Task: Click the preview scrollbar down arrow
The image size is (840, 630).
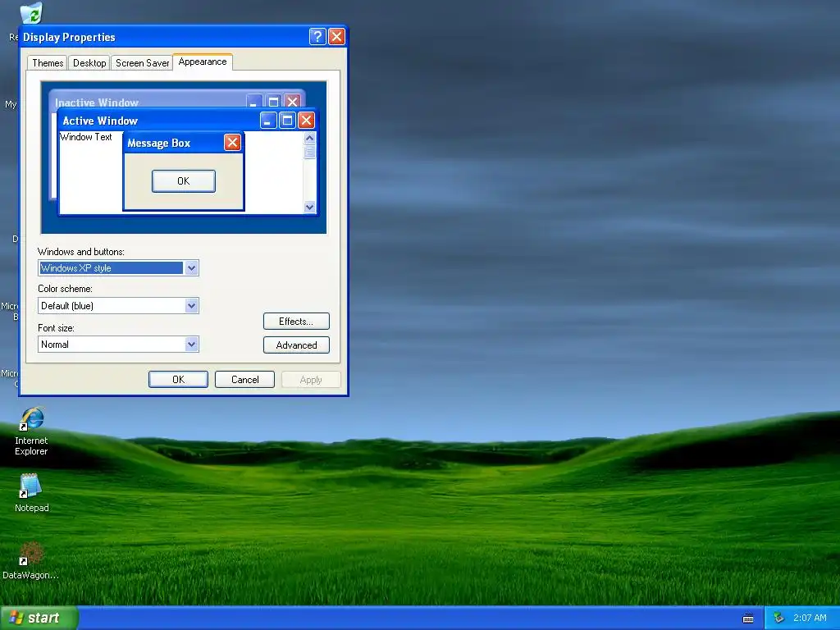Action: [x=309, y=207]
